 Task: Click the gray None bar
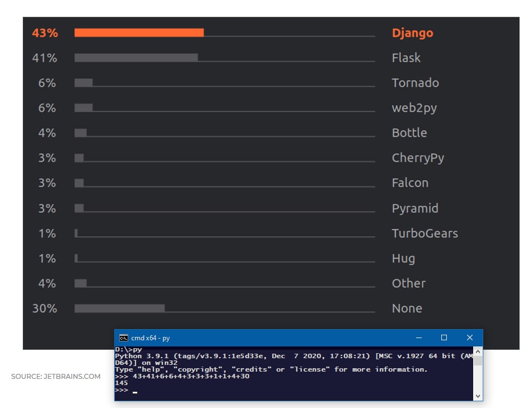tap(119, 308)
